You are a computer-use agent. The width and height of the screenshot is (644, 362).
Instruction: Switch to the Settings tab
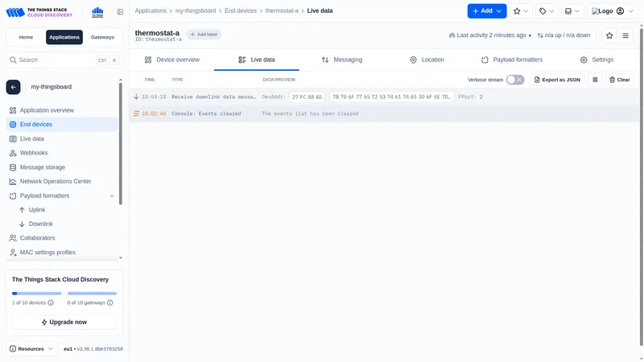(x=597, y=60)
